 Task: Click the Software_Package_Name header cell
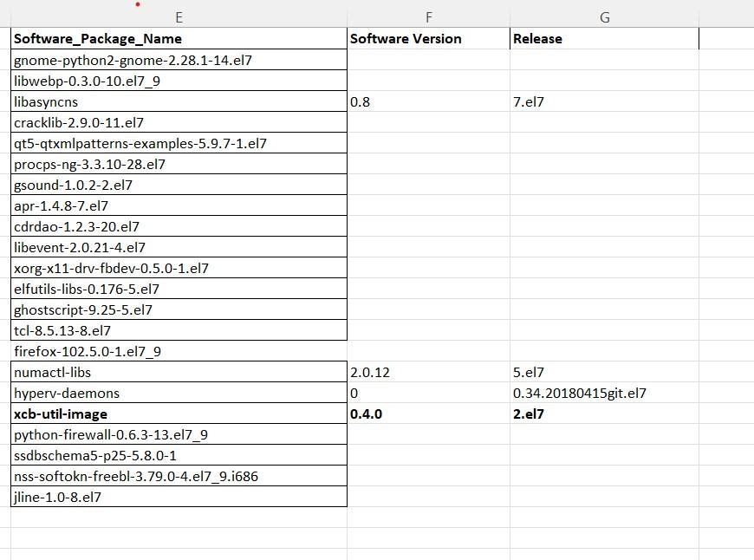[x=98, y=38]
